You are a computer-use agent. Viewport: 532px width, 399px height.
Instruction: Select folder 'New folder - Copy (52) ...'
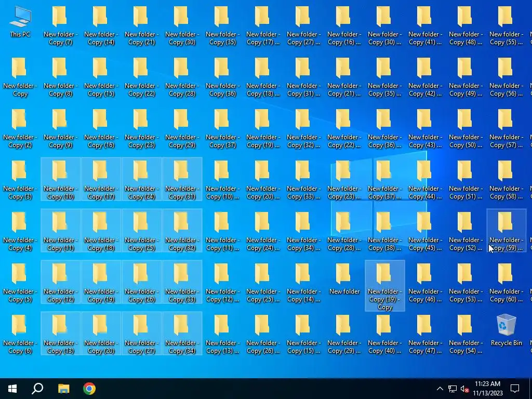click(465, 232)
